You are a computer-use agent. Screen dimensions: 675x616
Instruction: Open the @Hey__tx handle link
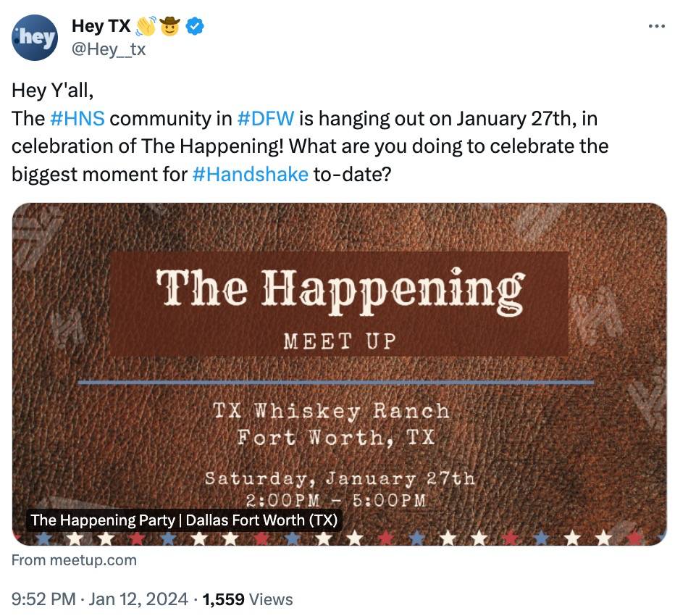click(x=109, y=49)
